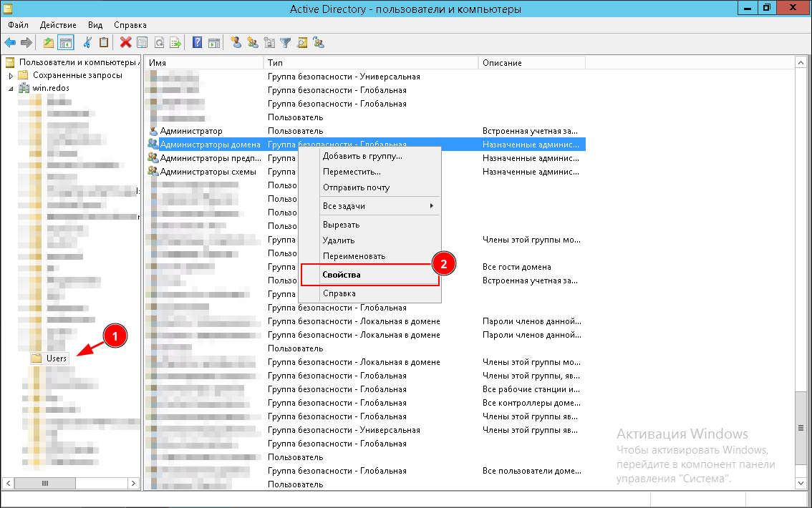812x508 pixels.
Task: Select the Администратор user entry
Action: [x=190, y=131]
